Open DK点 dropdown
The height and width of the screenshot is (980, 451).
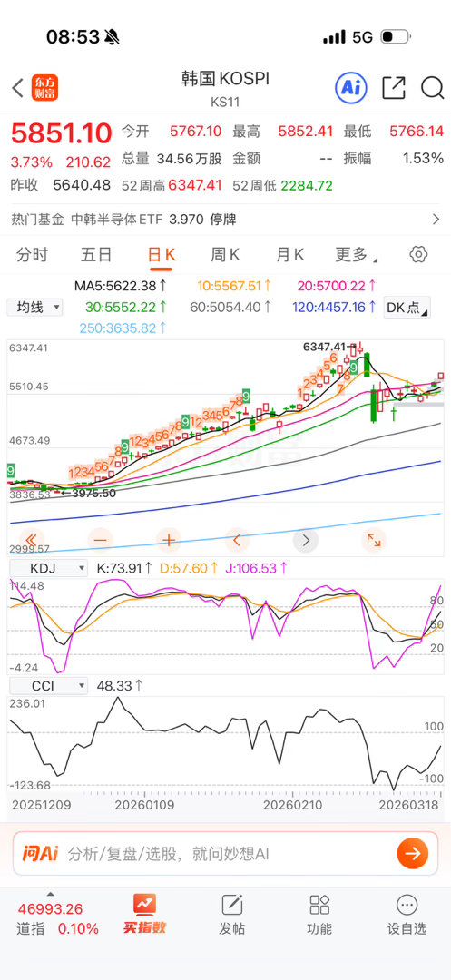coord(407,309)
